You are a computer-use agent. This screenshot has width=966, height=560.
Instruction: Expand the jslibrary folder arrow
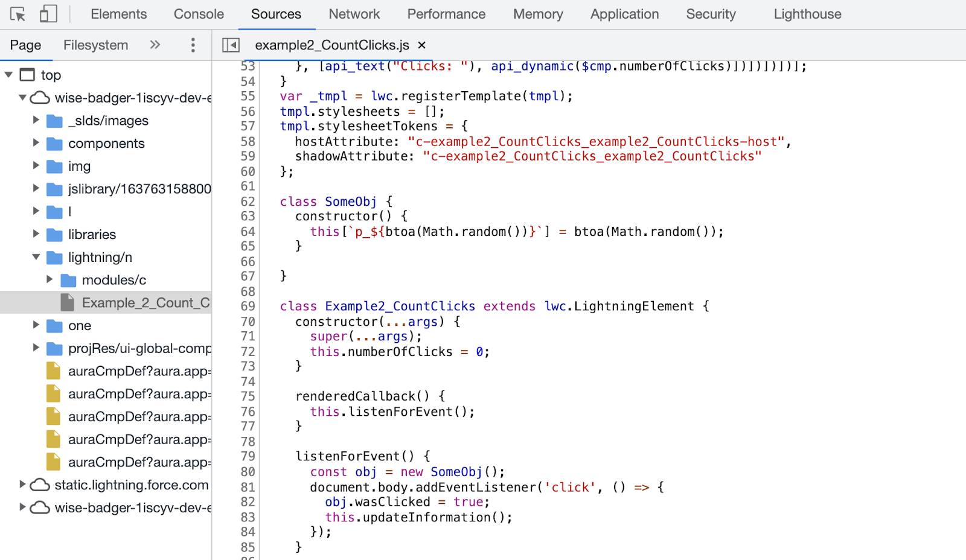[36, 189]
